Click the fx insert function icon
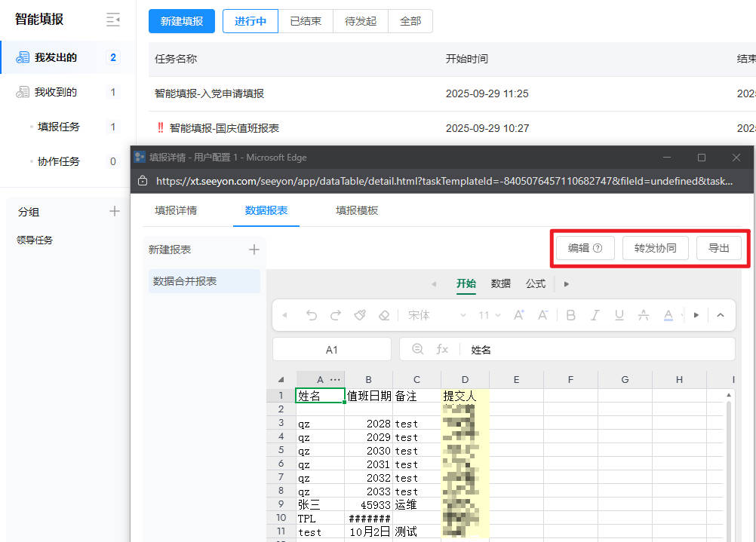The width and height of the screenshot is (756, 542). click(x=442, y=350)
